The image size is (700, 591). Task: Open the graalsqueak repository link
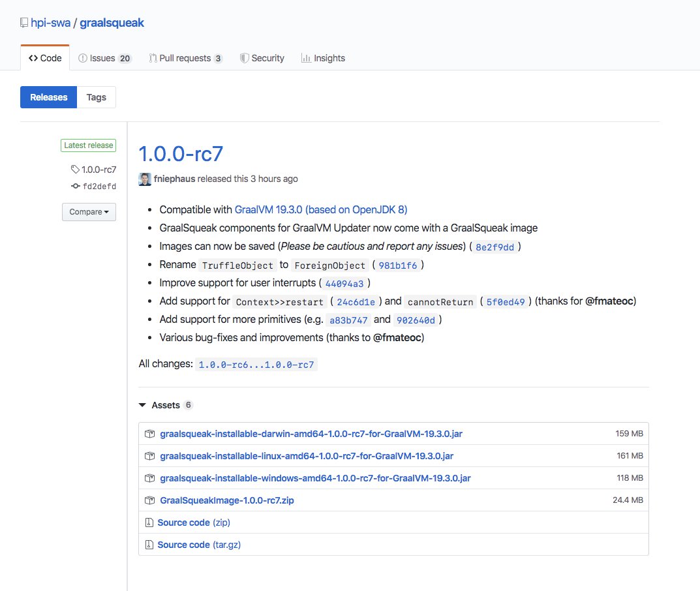[112, 23]
